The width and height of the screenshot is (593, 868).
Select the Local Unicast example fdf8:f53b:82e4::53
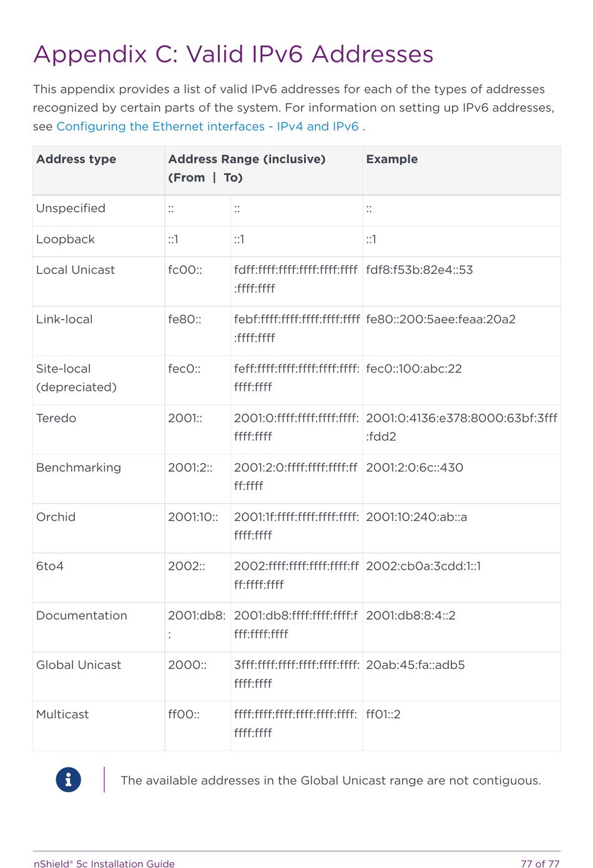tap(419, 270)
